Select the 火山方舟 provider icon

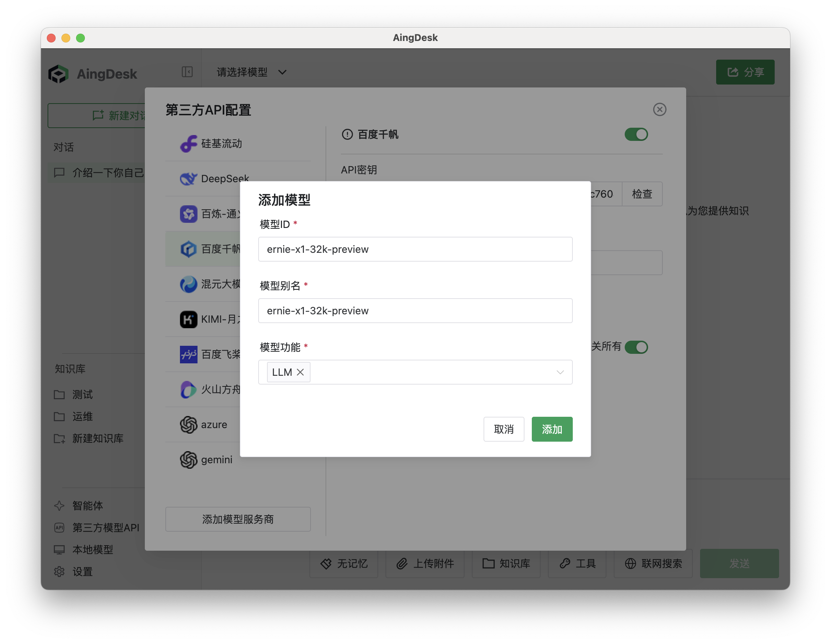click(x=189, y=389)
